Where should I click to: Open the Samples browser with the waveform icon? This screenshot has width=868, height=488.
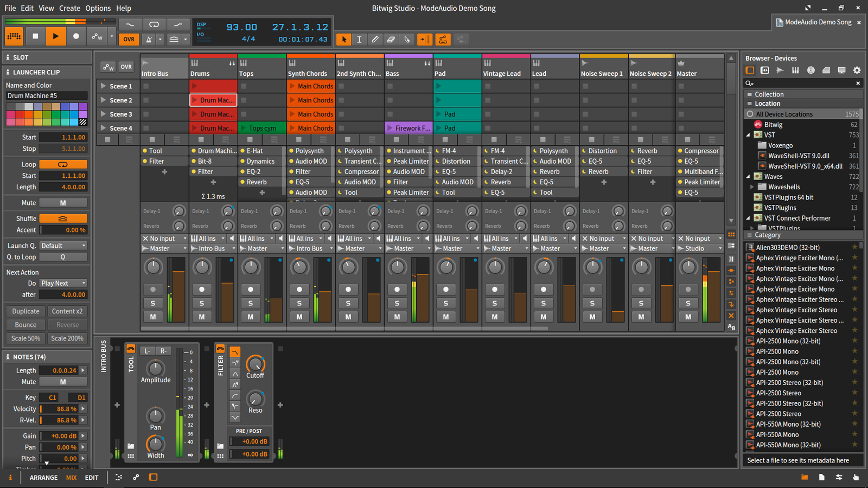(x=780, y=70)
